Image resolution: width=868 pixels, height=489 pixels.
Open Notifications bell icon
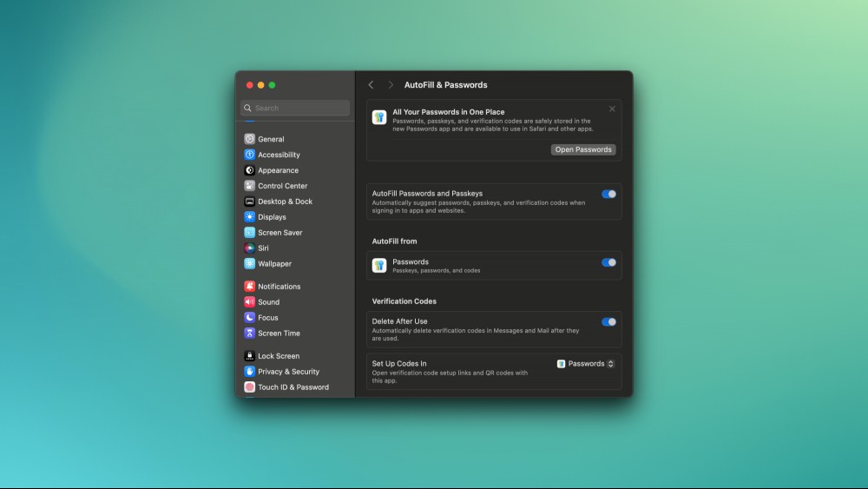click(250, 287)
